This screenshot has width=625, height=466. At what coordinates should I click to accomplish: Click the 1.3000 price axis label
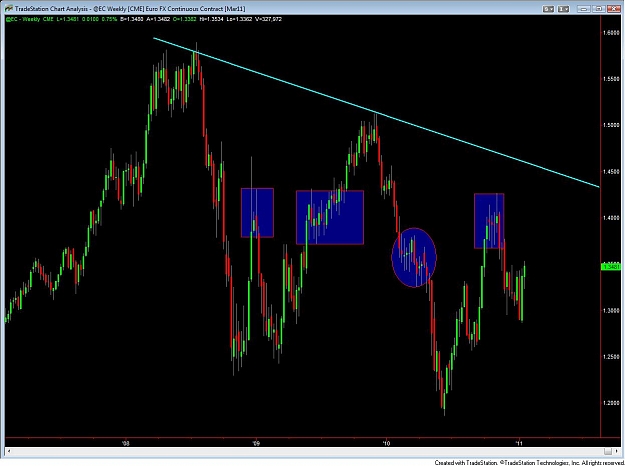tap(612, 310)
